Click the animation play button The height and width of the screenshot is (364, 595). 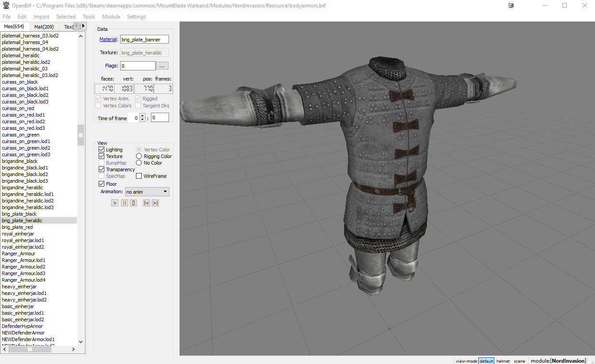tap(115, 203)
